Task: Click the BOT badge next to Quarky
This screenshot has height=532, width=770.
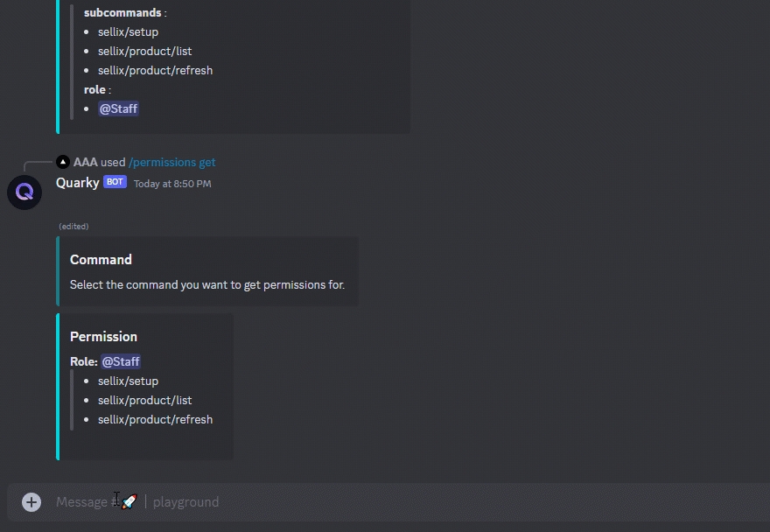Action: 115,182
